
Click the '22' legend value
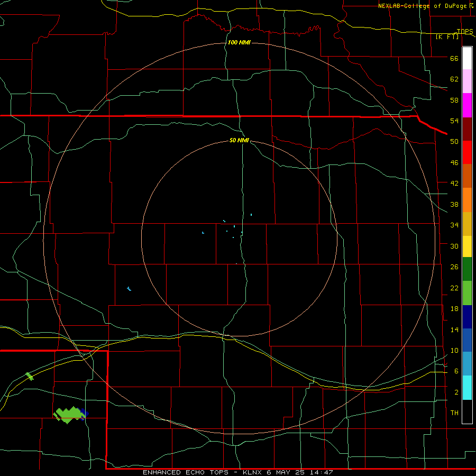454,288
